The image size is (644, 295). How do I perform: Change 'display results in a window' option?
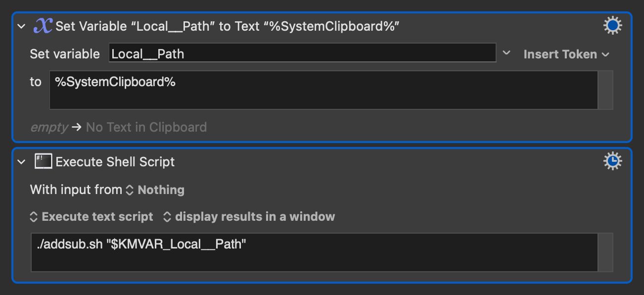(x=249, y=217)
